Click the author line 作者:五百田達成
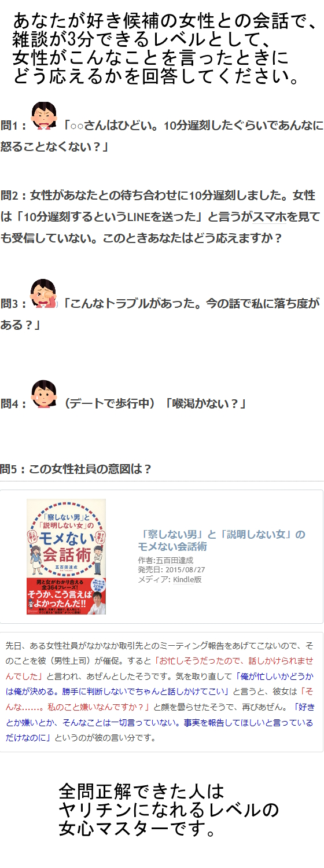Screen dimensions: 324x868 pyautogui.click(x=165, y=561)
